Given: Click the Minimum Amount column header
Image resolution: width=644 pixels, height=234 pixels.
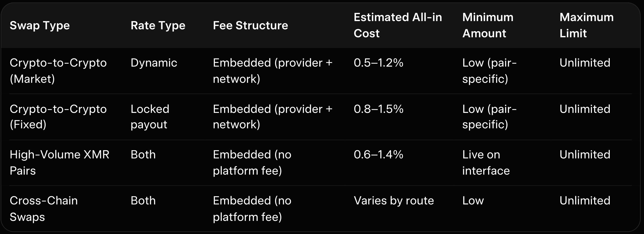Looking at the screenshot, I should (x=487, y=25).
